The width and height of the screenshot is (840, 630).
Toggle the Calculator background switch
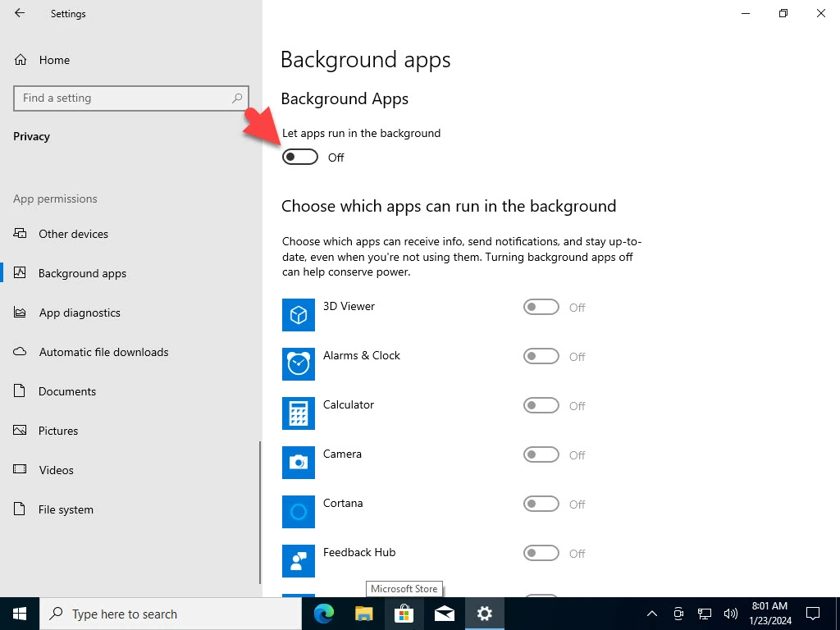coord(541,405)
